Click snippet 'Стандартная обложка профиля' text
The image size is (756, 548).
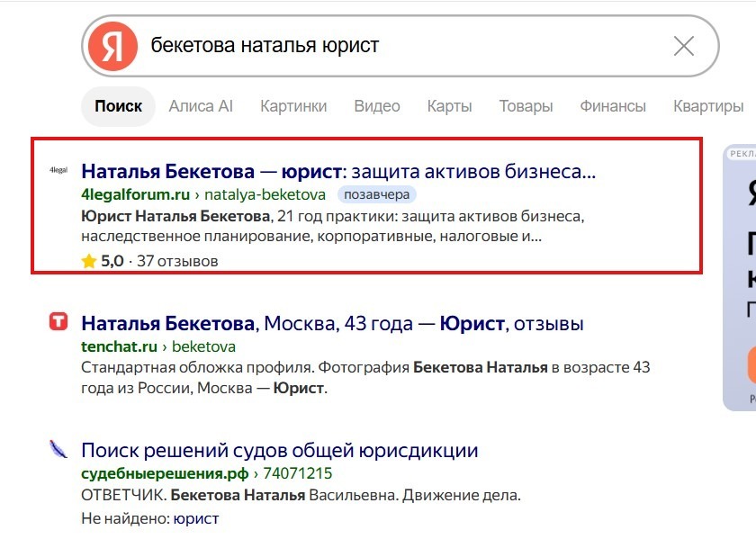coord(198,367)
